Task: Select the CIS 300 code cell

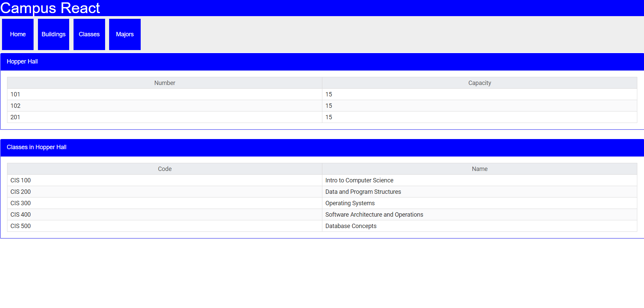Action: coord(165,203)
